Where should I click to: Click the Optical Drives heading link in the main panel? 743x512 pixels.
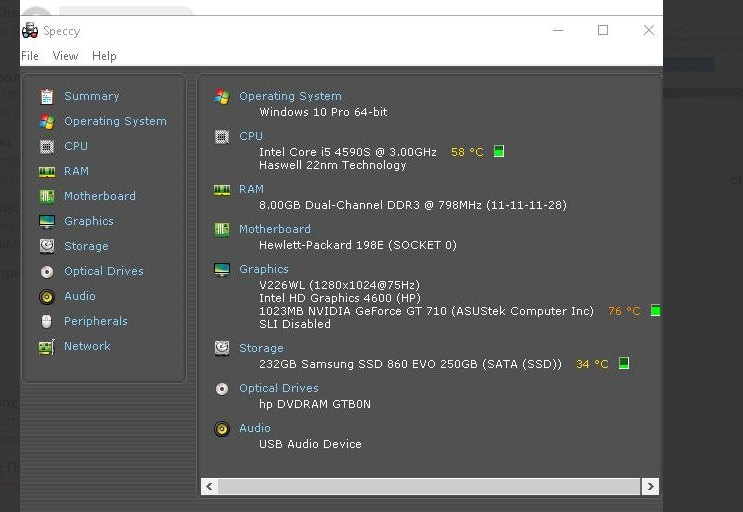pyautogui.click(x=279, y=388)
